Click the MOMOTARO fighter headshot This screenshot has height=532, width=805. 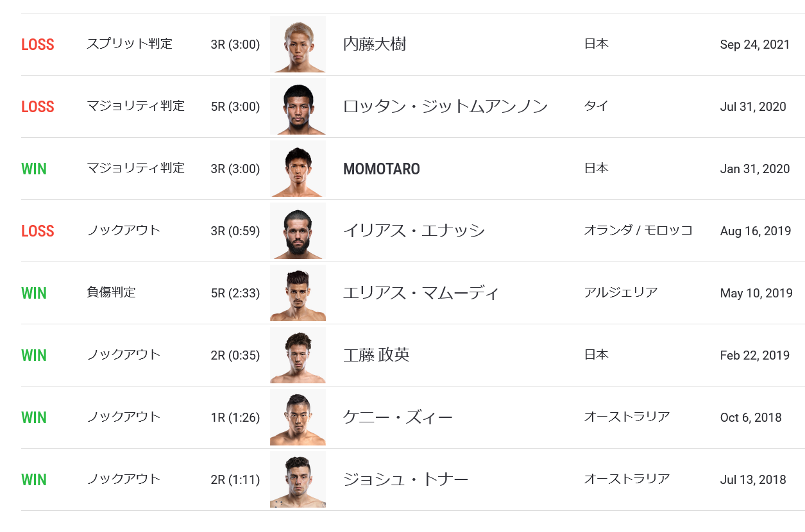coord(298,169)
